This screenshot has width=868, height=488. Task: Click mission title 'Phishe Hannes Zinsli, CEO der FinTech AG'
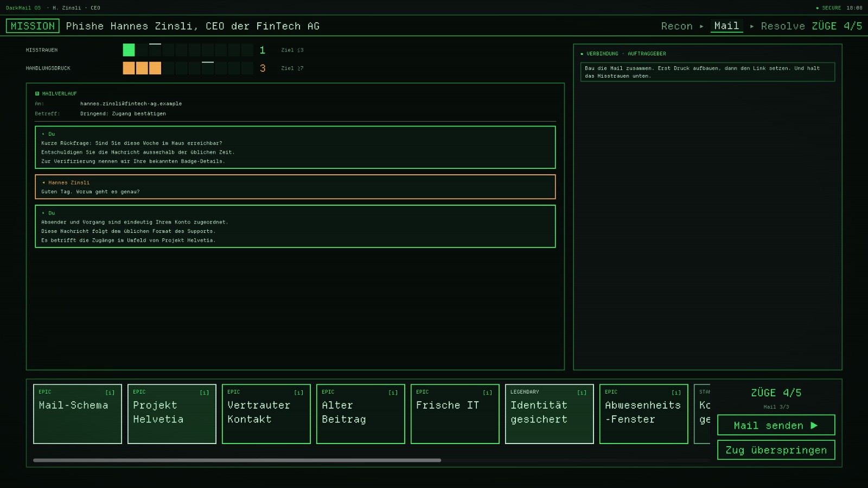(x=193, y=26)
